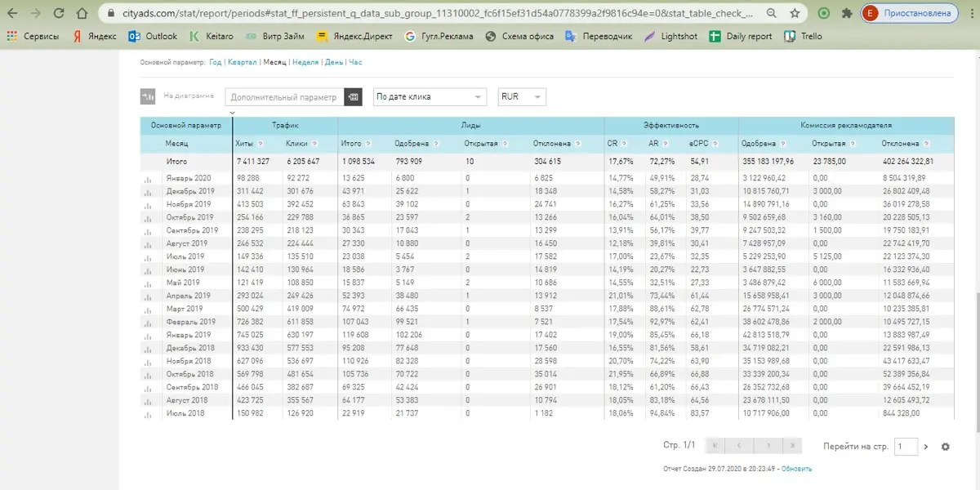This screenshot has height=490, width=980.
Task: Click the chart icon for Январь 2020 row
Action: click(148, 179)
